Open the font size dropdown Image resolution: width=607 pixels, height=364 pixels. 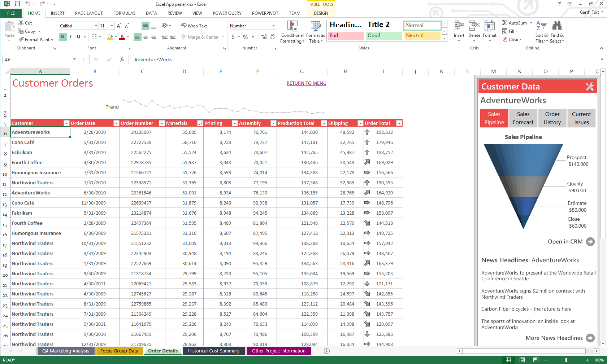click(x=112, y=26)
